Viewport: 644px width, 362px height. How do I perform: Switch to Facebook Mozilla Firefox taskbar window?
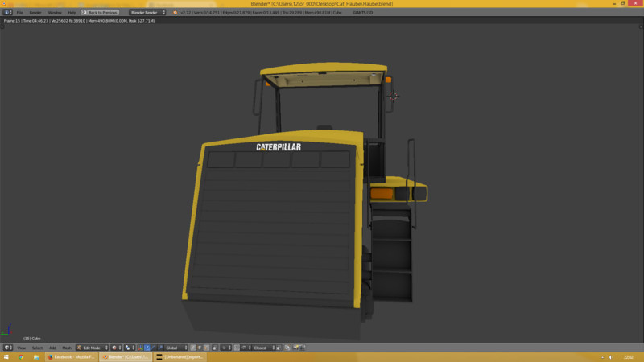[72, 357]
